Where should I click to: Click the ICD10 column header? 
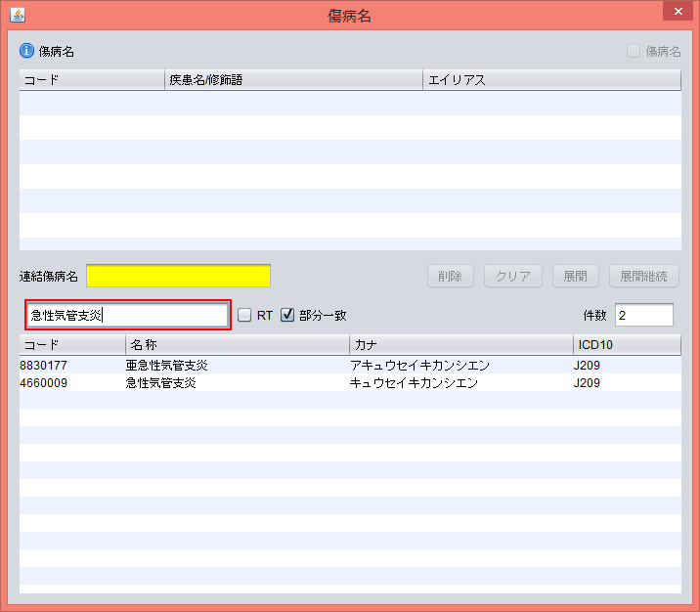click(x=628, y=344)
